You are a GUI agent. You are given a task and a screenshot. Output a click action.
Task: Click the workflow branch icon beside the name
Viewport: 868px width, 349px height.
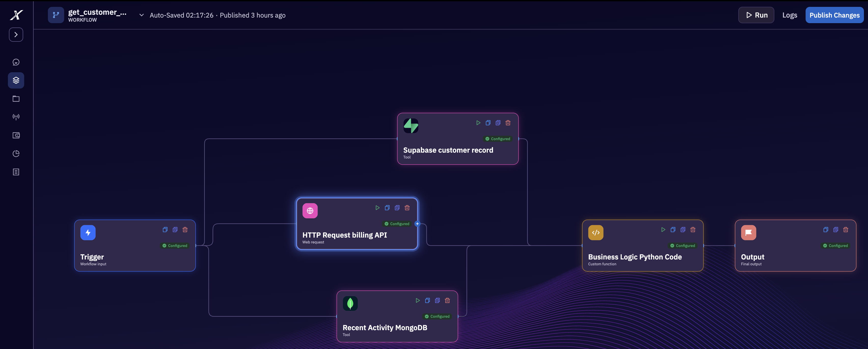click(x=56, y=15)
